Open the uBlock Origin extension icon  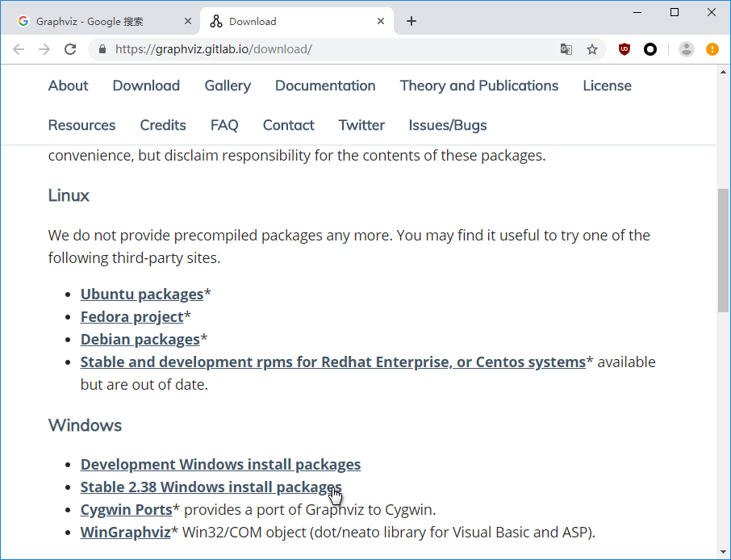624,49
